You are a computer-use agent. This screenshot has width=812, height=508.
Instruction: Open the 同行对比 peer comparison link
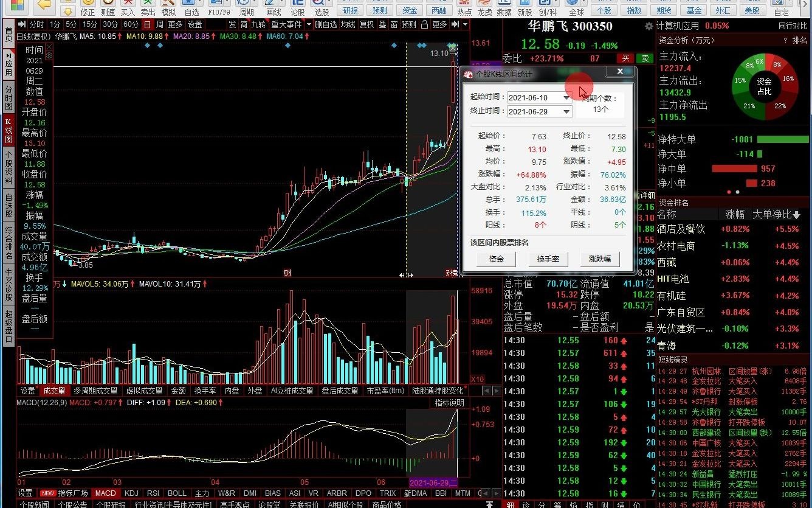794,26
